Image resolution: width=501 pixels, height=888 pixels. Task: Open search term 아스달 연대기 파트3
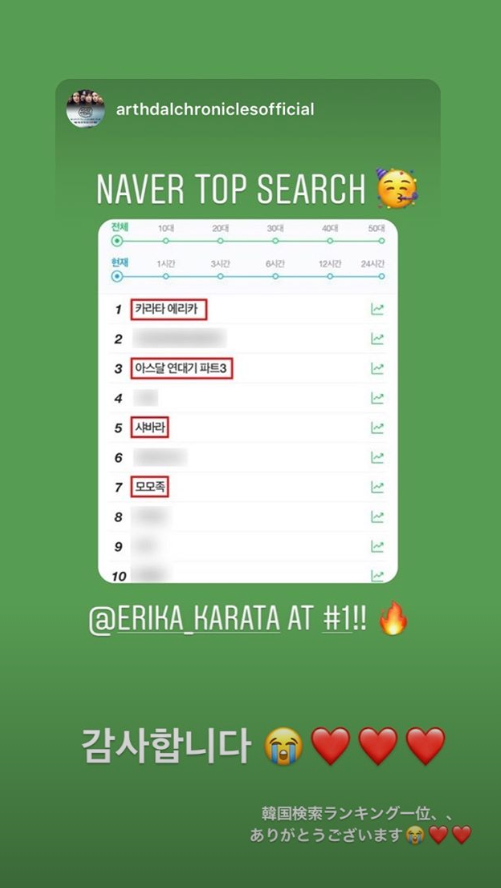point(182,369)
